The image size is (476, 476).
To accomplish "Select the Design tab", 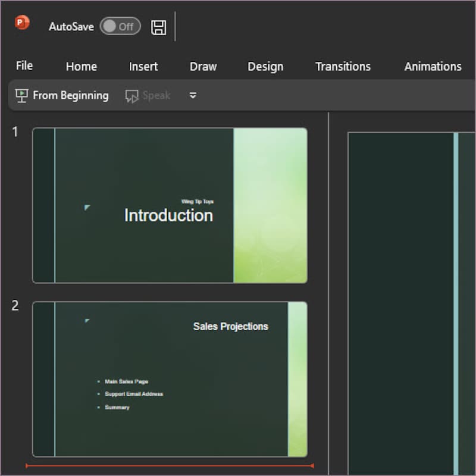I will (265, 67).
